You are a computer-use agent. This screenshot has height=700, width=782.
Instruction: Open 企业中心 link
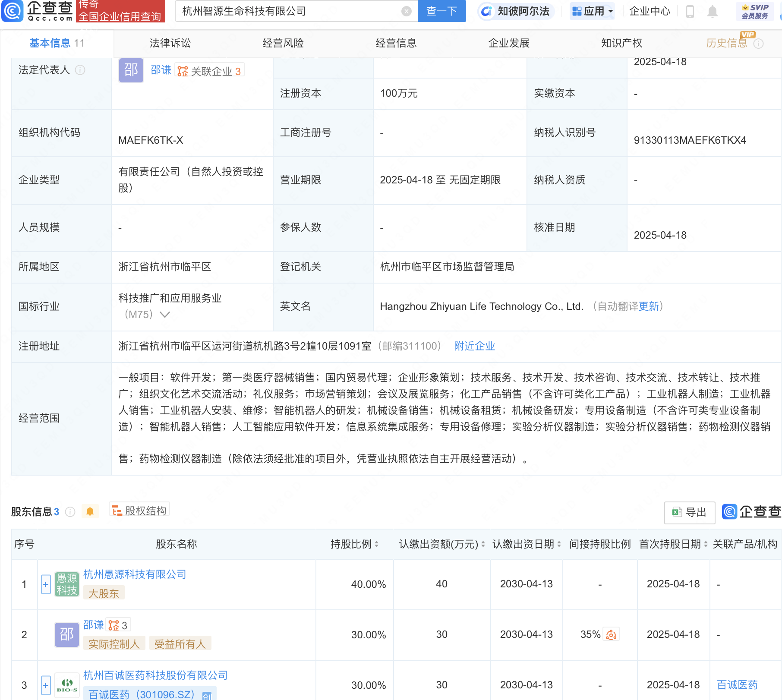pyautogui.click(x=650, y=11)
